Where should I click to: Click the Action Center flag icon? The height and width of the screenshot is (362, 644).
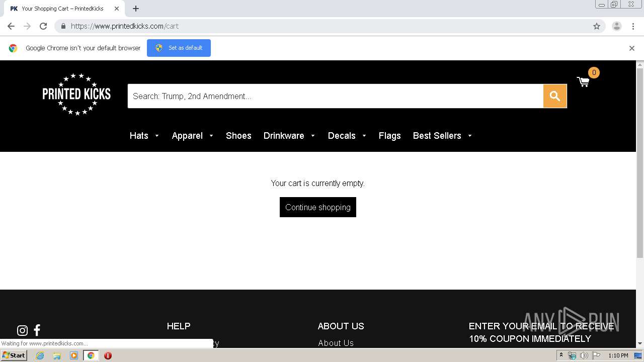(596, 355)
